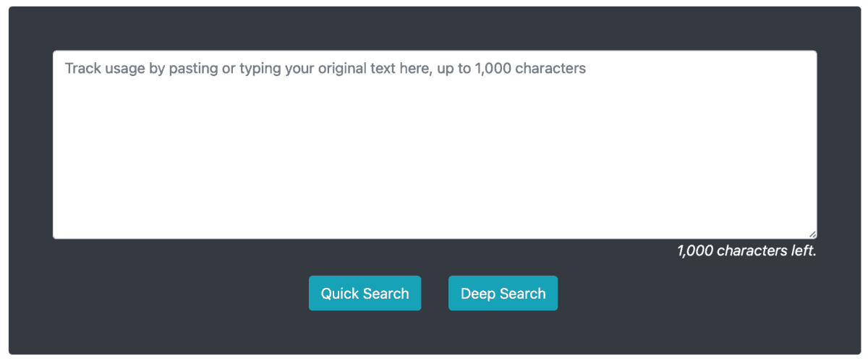Activate the track usage text area
The height and width of the screenshot is (361, 868).
[435, 130]
